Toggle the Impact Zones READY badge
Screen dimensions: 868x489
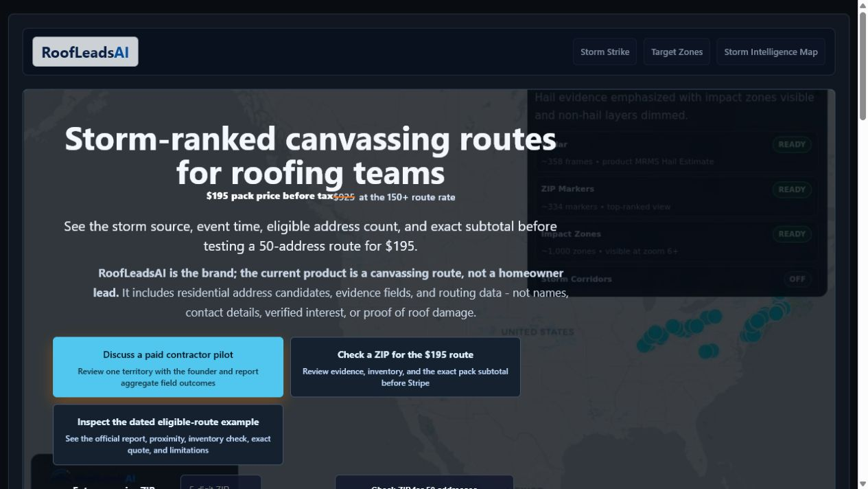792,234
